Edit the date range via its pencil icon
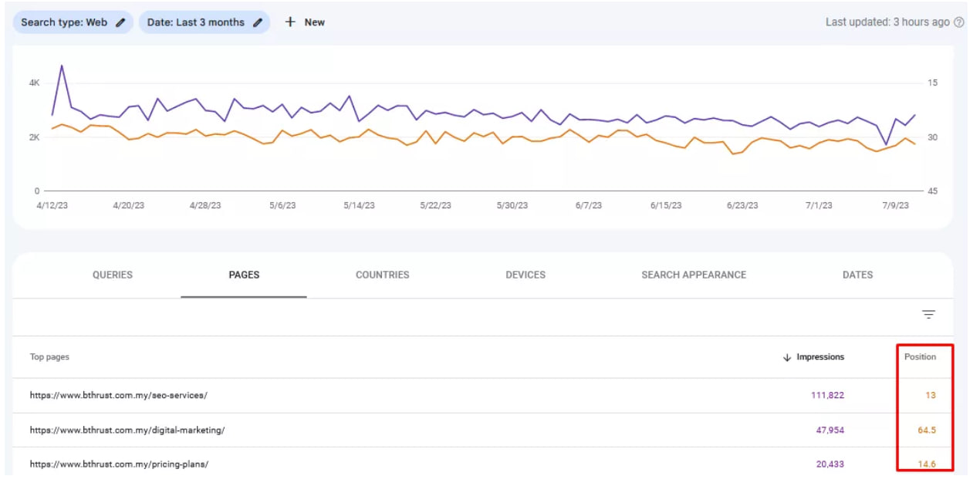This screenshot has width=980, height=503. pyautogui.click(x=258, y=22)
